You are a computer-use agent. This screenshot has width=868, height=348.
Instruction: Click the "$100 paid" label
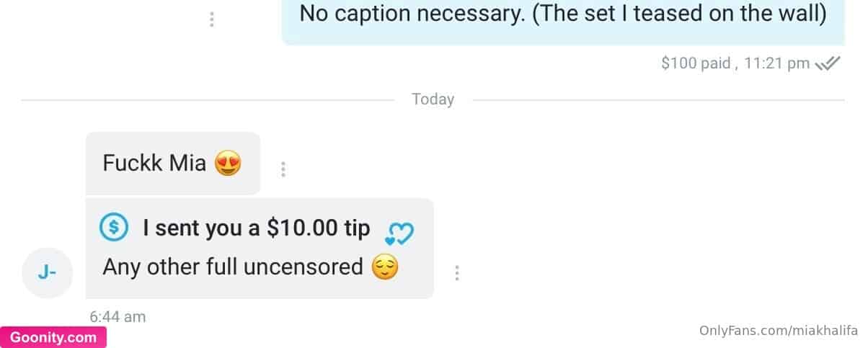tap(696, 63)
